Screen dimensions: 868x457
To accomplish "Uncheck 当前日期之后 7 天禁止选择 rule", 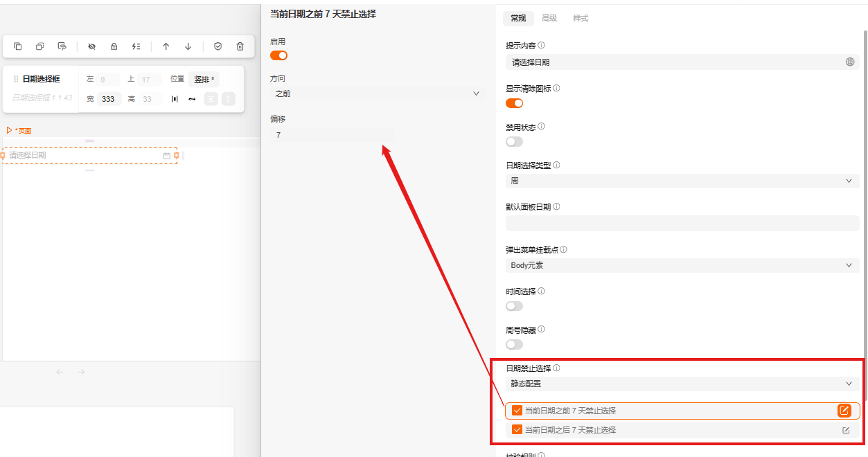I will pos(517,429).
